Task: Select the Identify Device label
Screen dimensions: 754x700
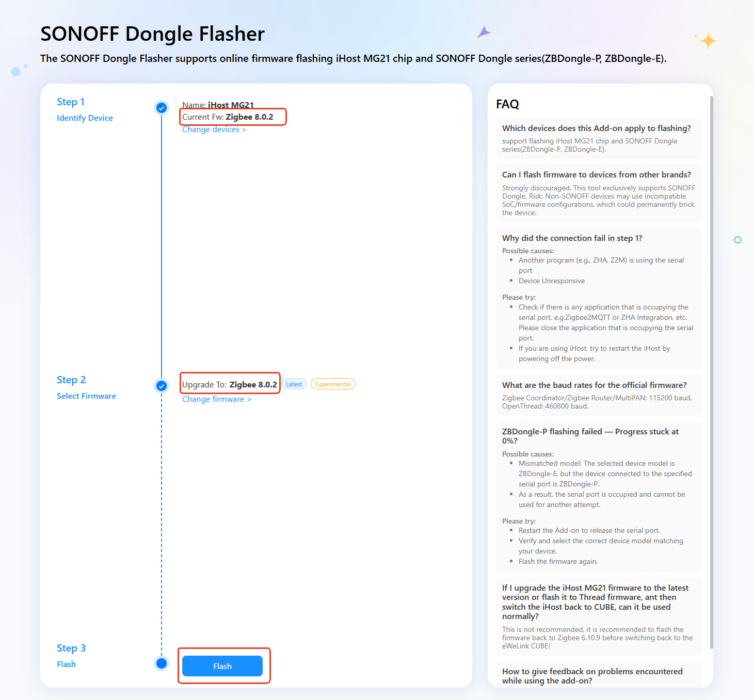Action: click(x=85, y=118)
